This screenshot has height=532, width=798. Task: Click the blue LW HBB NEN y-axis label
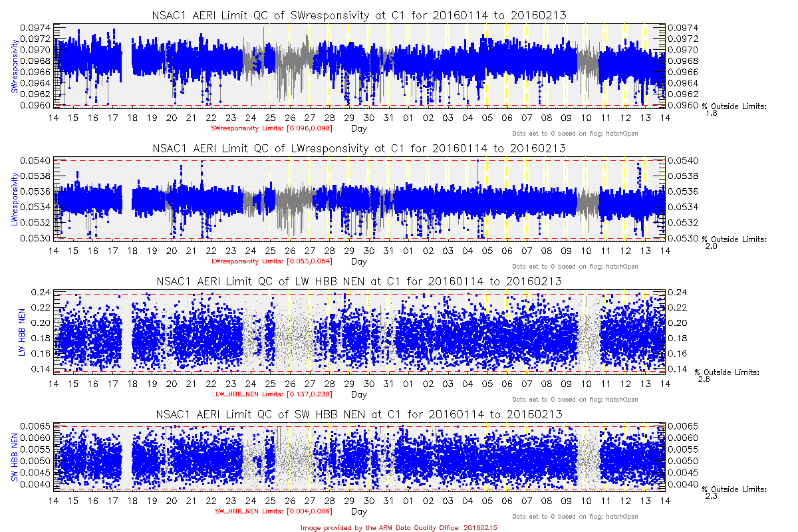coord(21,331)
